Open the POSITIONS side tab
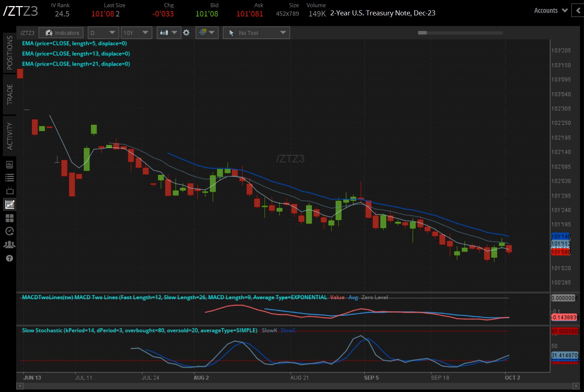Screen dimensions: 584x392 point(10,53)
